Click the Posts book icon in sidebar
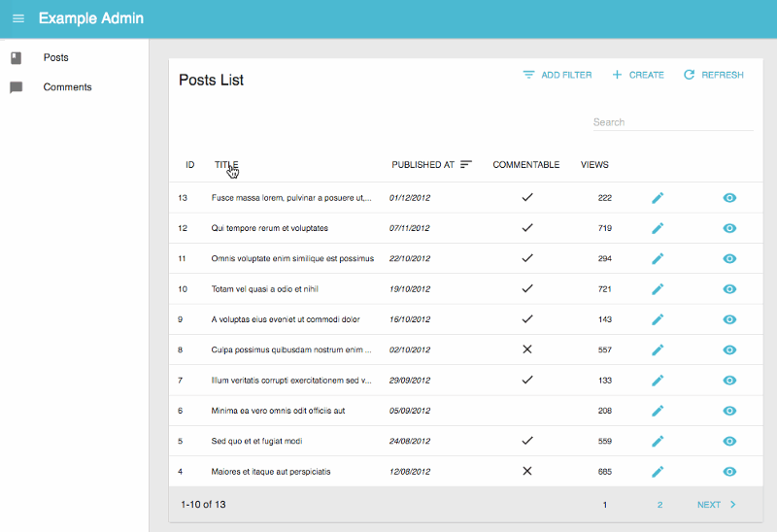 point(16,58)
